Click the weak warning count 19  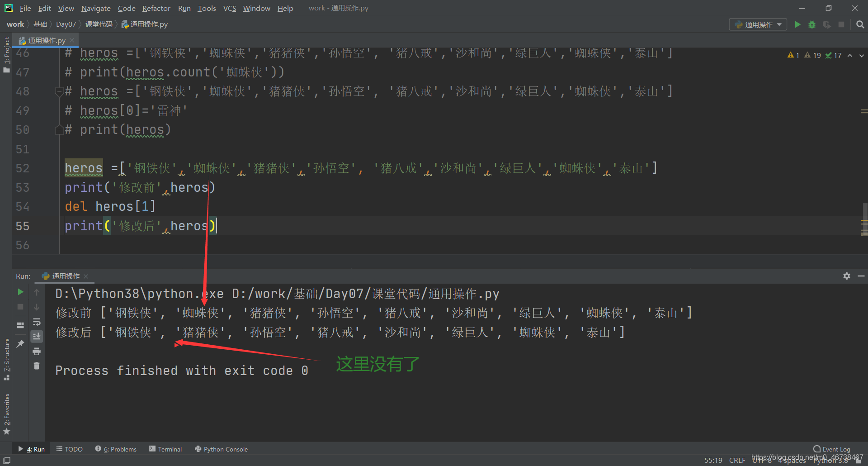coord(812,55)
